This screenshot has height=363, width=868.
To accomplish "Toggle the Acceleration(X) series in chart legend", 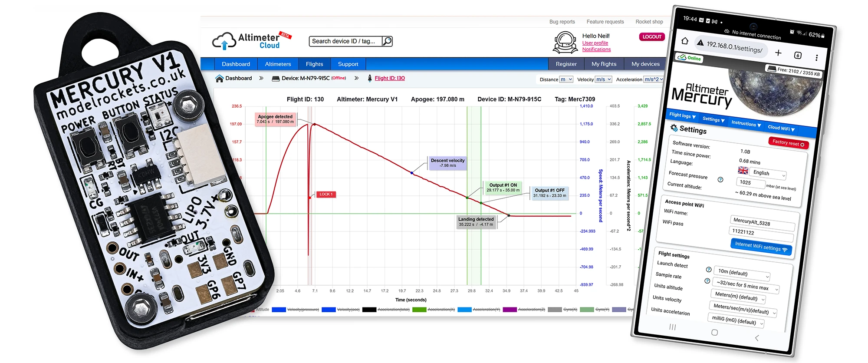I will [x=434, y=310].
